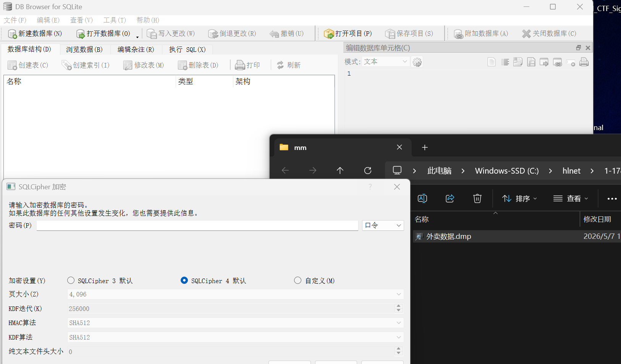Click the Write Changes (写入更改) toolbar button

pyautogui.click(x=171, y=34)
